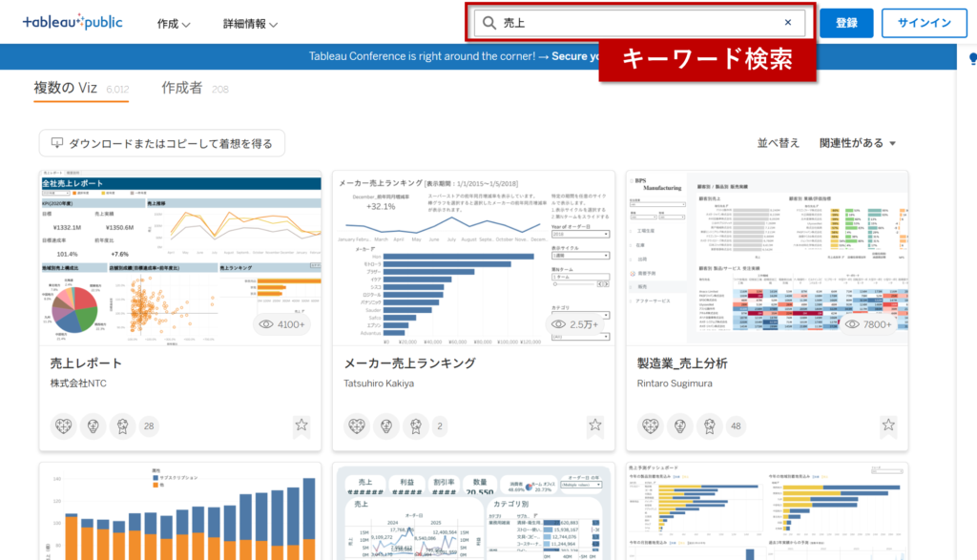Click the magnifier icon in the search bar
The image size is (977, 560).
pos(489,23)
